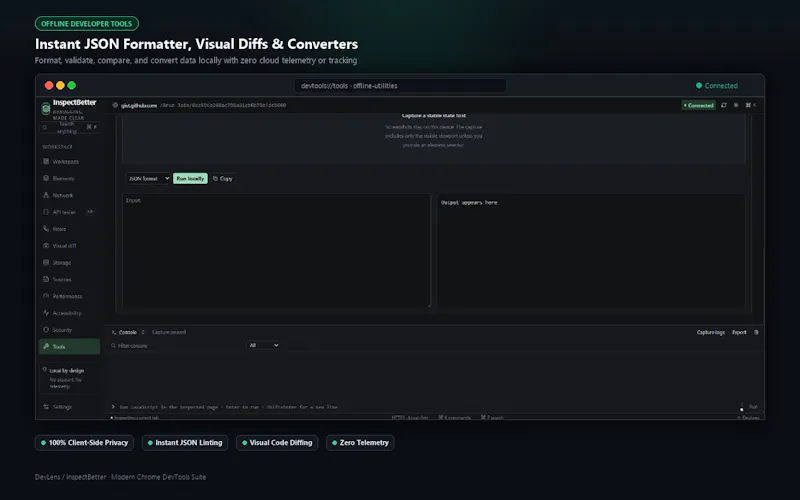Open the Security panel in sidebar
The width and height of the screenshot is (800, 500).
click(x=69, y=330)
